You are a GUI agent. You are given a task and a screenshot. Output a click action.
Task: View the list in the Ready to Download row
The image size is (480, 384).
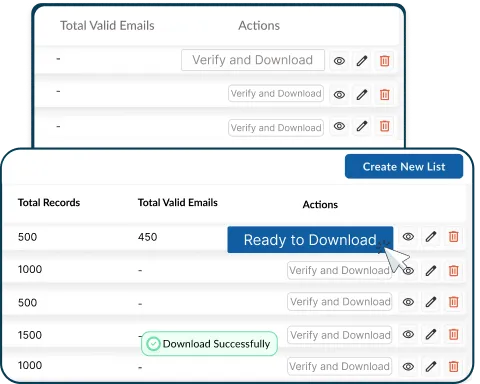point(408,237)
